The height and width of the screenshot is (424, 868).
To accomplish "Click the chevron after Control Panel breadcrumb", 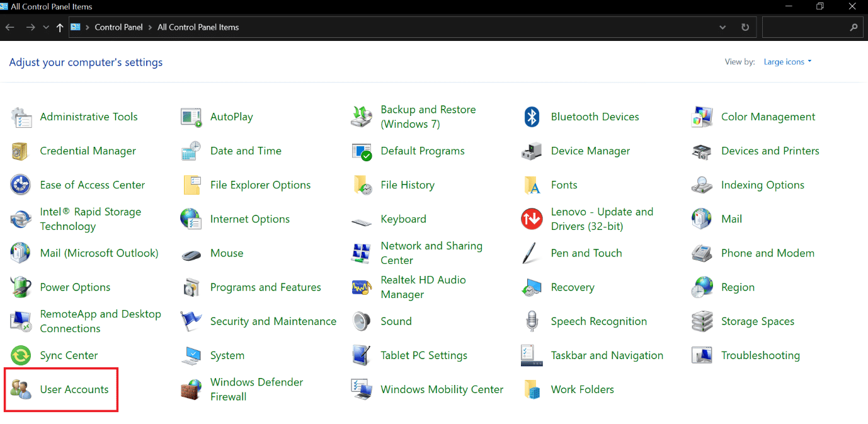I will [150, 28].
